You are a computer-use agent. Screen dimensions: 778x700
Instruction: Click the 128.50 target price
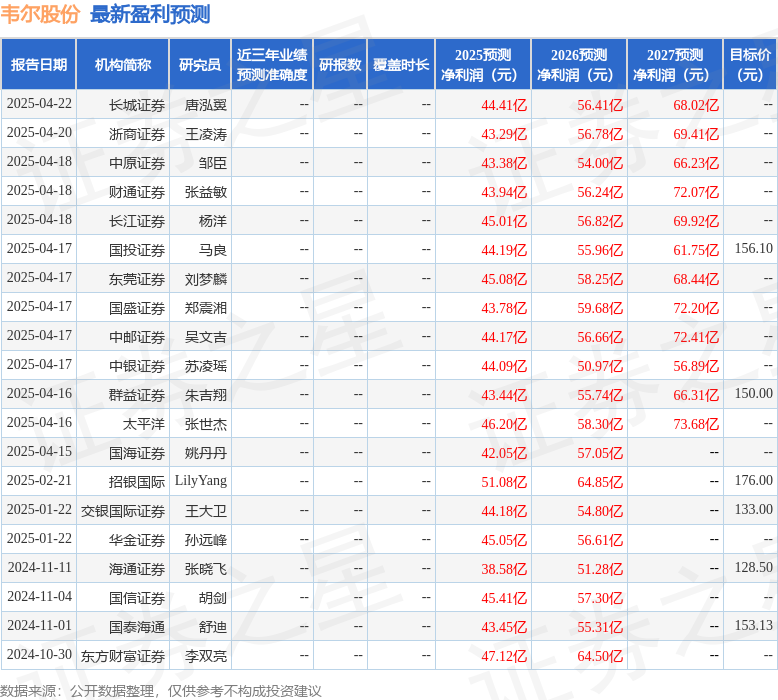pos(754,568)
